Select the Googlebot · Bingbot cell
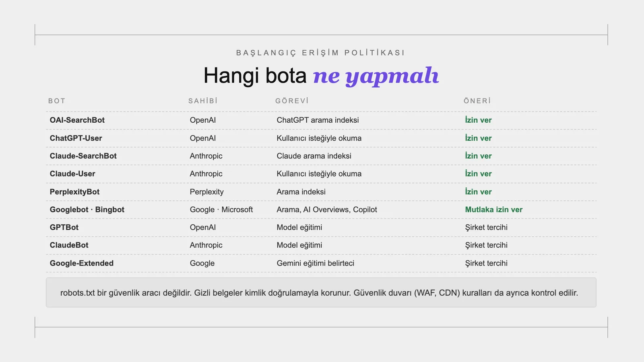The image size is (644, 362). tap(87, 210)
